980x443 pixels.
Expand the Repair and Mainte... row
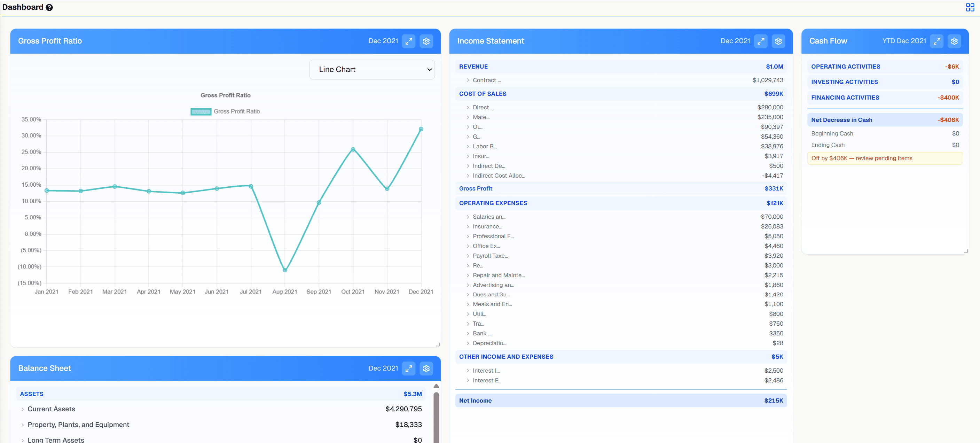468,275
